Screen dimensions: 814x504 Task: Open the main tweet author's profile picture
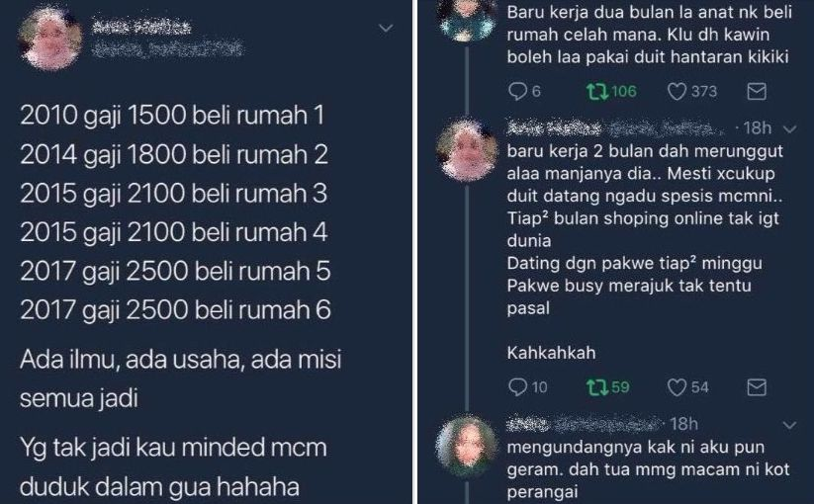49,38
